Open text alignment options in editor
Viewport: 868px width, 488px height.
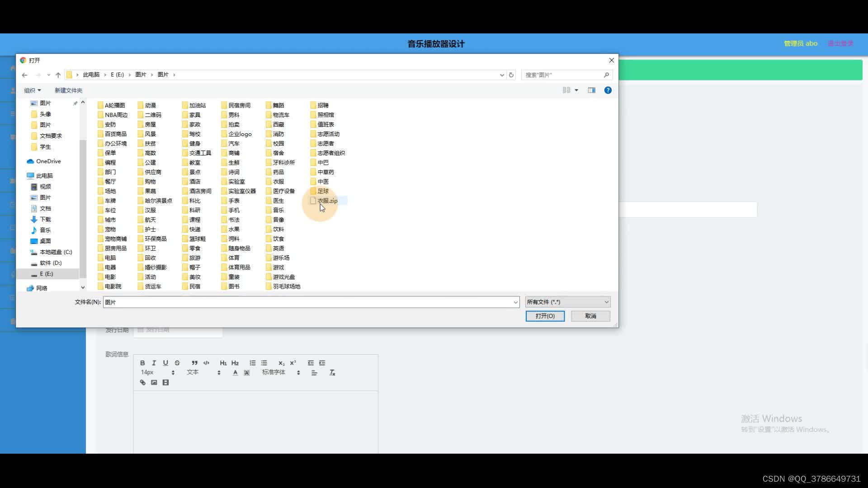point(314,373)
